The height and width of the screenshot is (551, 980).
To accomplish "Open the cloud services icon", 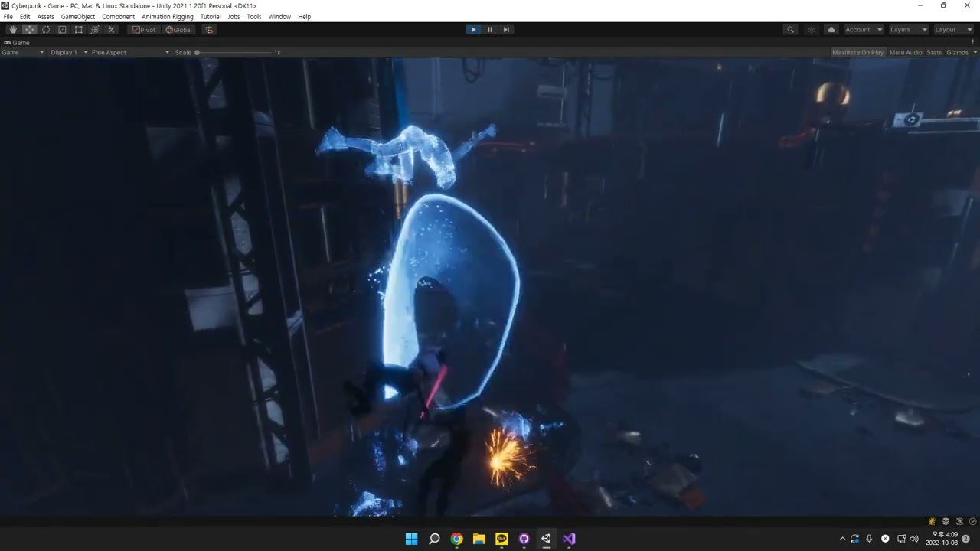I will tap(831, 30).
